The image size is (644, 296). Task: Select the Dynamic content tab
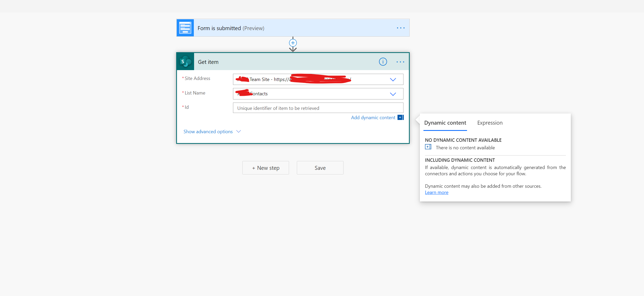coord(445,123)
